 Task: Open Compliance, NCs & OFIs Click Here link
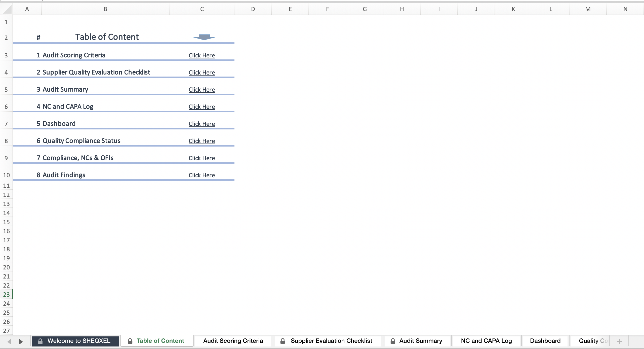pos(202,158)
